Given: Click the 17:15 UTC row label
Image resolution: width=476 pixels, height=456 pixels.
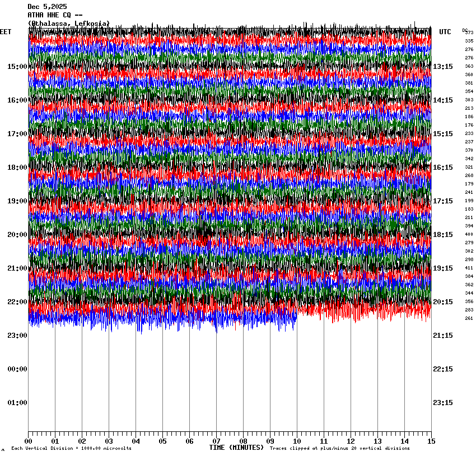Looking at the screenshot, I should pos(443,201).
